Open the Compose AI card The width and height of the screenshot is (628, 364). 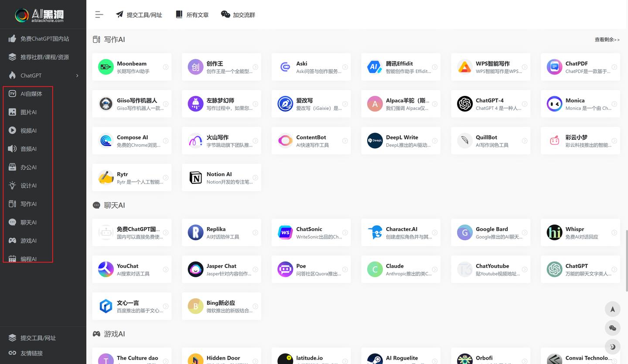coord(132,141)
